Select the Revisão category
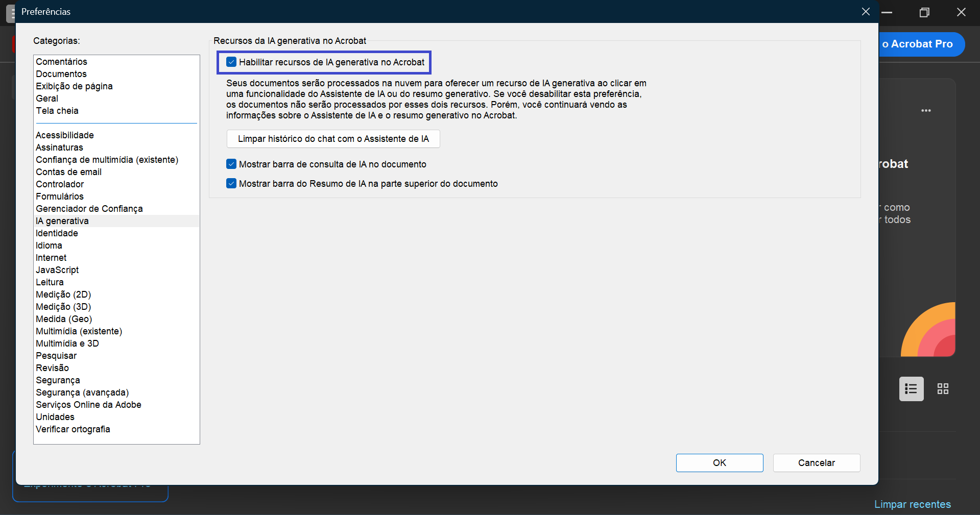Screen dimensions: 980x515 click(x=116, y=368)
